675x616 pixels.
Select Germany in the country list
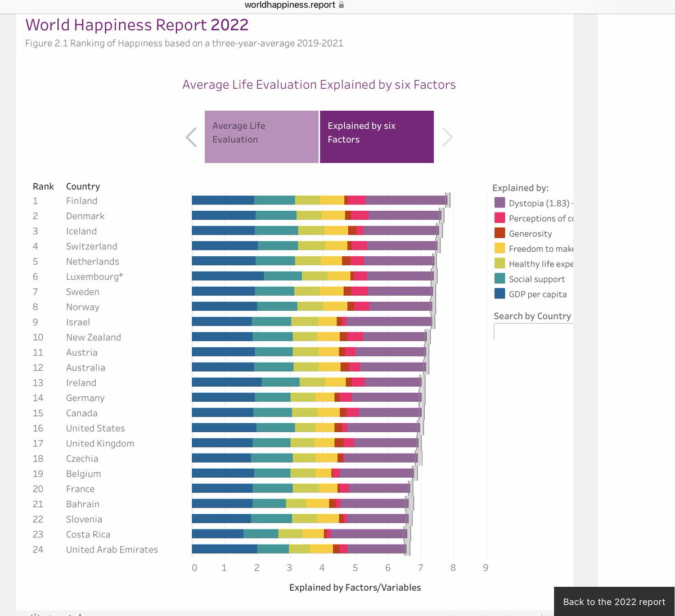pyautogui.click(x=85, y=398)
